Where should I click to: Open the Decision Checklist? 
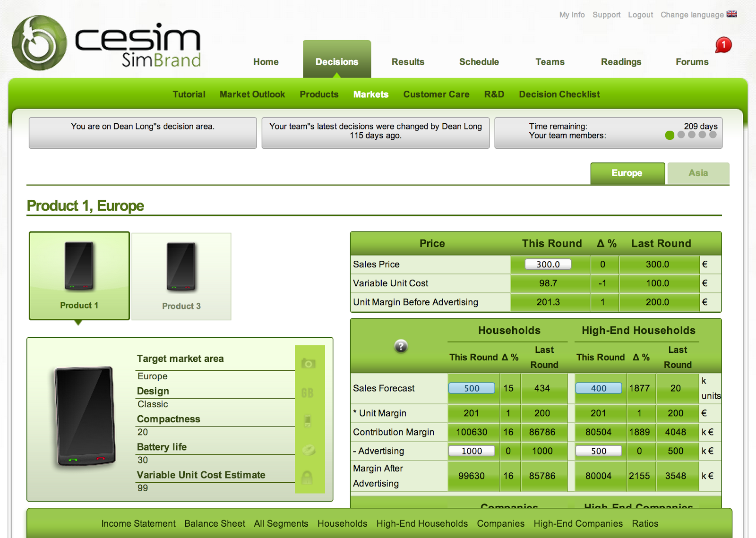[559, 94]
